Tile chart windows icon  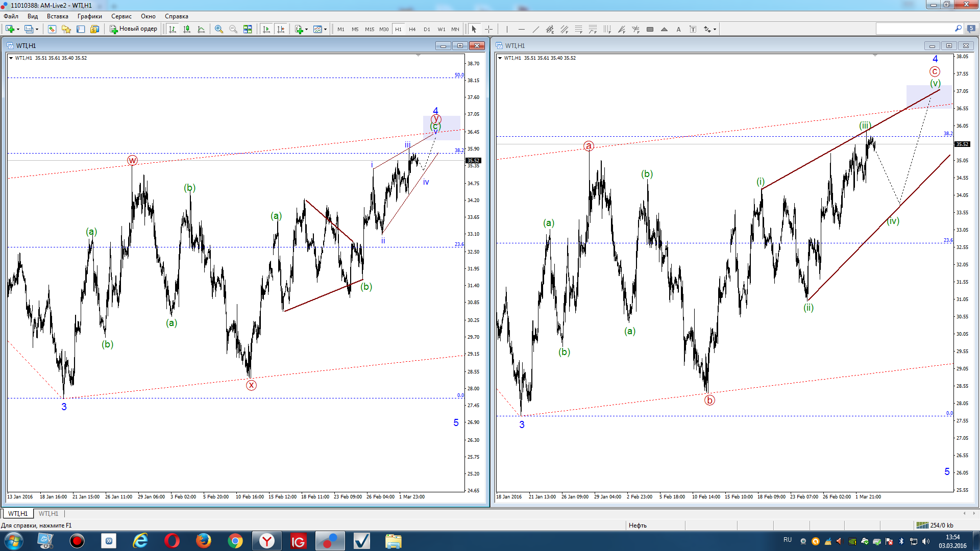pos(248,29)
